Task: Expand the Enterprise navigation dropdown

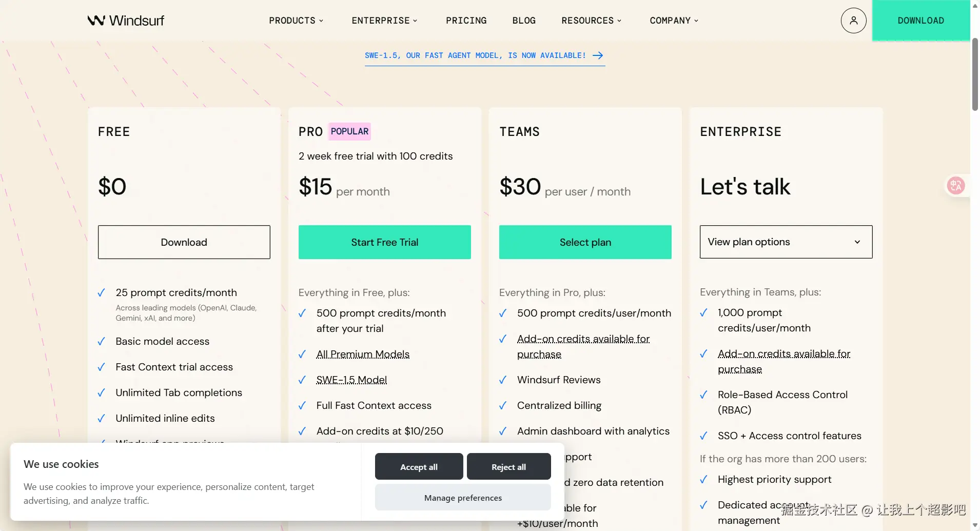Action: [x=384, y=21]
